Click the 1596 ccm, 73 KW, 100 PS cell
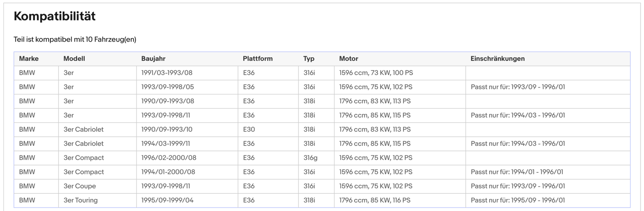 (376, 73)
